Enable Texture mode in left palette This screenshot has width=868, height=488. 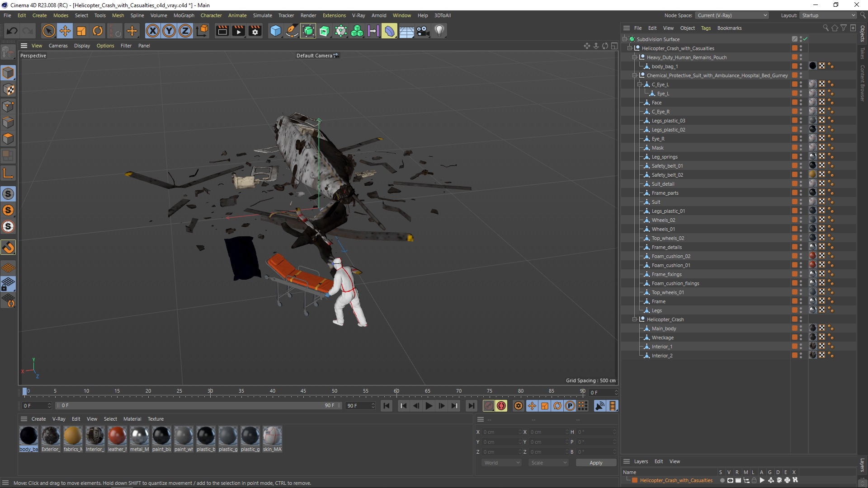8,89
